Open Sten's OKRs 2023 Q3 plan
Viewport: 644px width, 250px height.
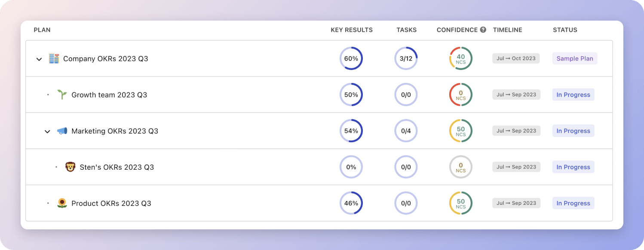[117, 167]
